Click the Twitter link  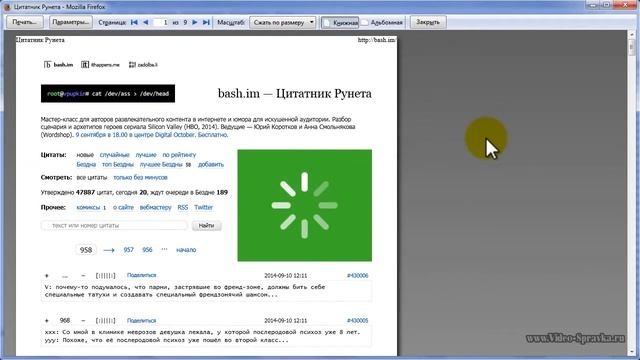click(x=203, y=207)
